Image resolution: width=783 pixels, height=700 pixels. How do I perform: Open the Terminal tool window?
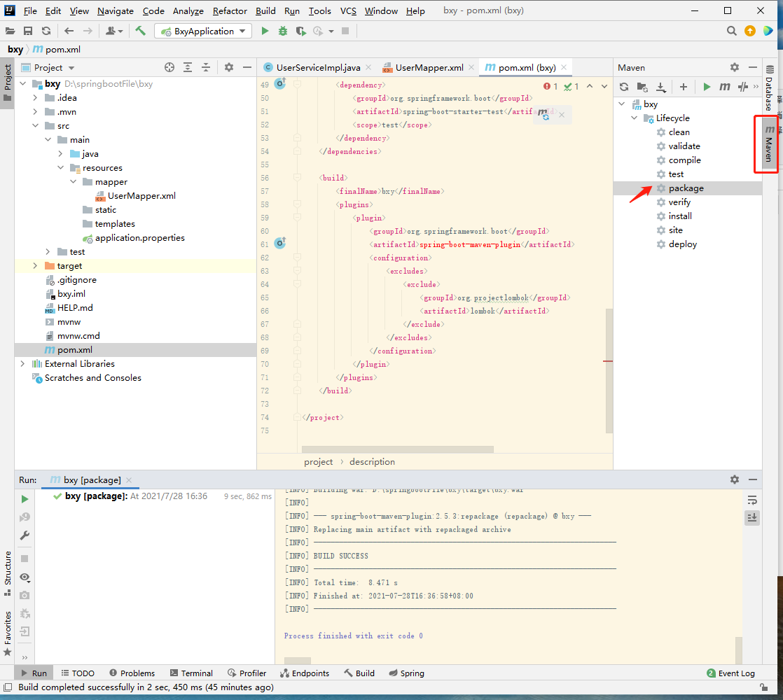(x=190, y=673)
